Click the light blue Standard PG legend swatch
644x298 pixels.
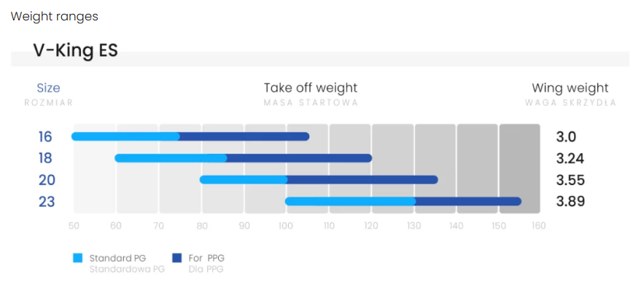pos(77,258)
